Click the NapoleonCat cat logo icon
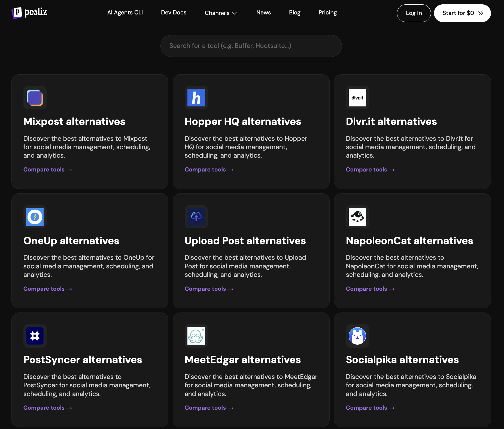Viewport: 504px width, 429px height. (357, 217)
